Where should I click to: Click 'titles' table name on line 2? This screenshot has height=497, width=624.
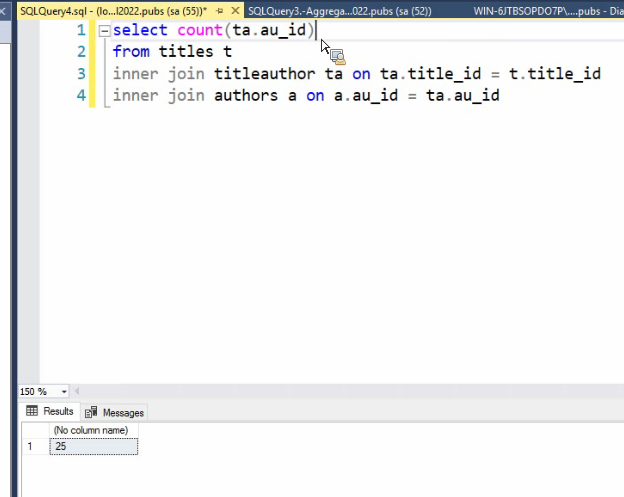tap(186, 52)
